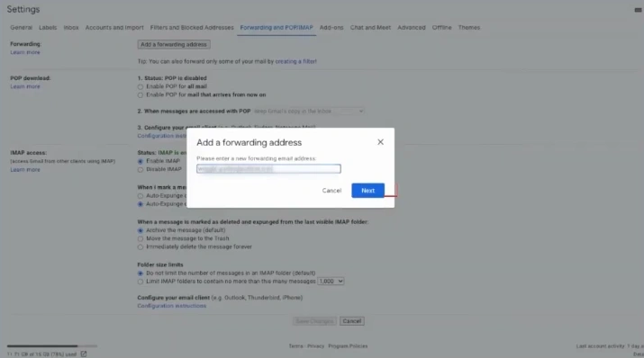Viewport: 644px width, 358px height.
Task: Click the Next button in the dialog
Action: point(367,191)
